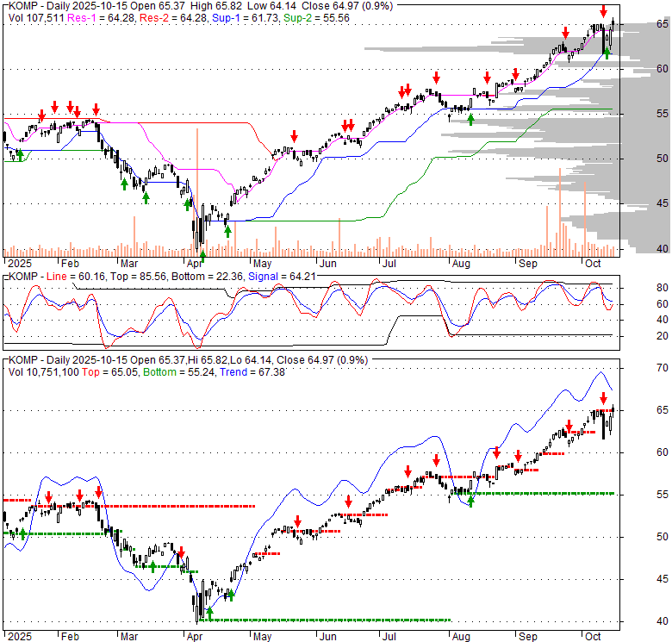Click the 70 label on lower price axis

tap(663, 368)
